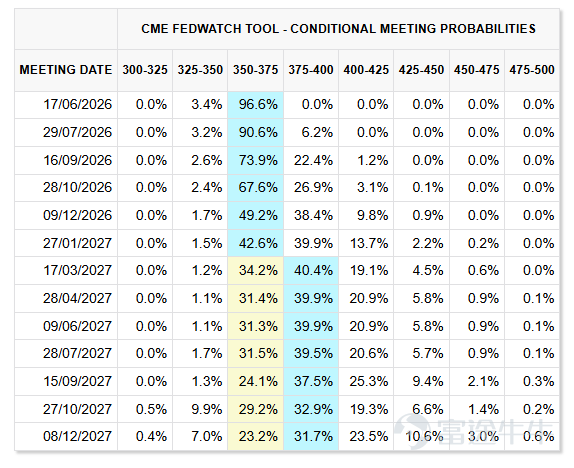
Task: Click the 350-375 column header
Action: tap(256, 70)
